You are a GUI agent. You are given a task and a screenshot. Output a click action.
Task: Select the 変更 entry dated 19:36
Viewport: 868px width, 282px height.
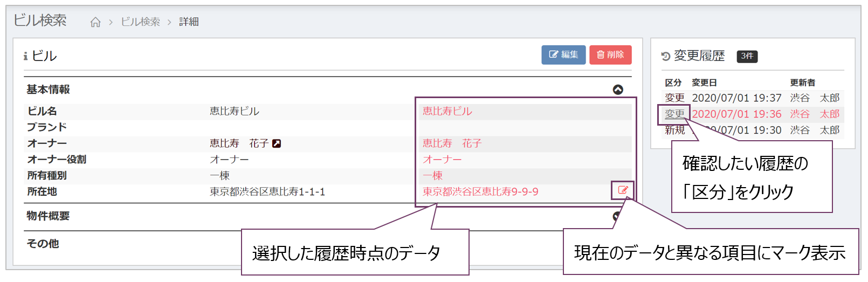coord(674,114)
